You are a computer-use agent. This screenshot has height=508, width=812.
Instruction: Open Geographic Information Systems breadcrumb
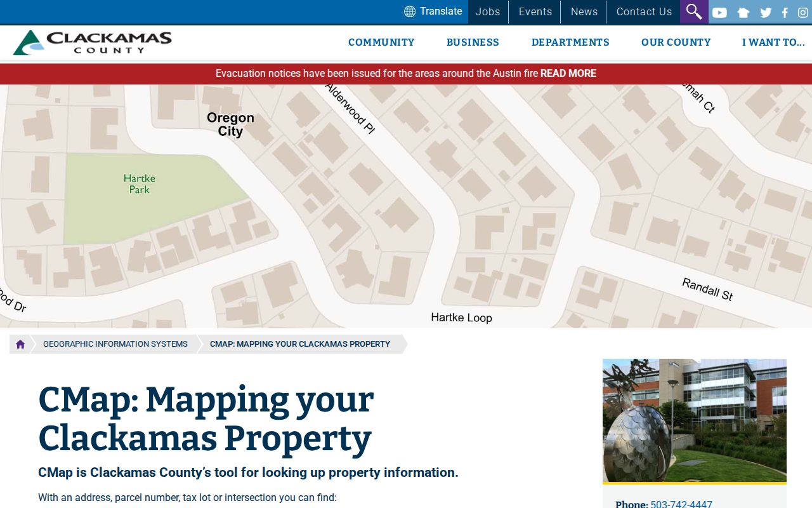[x=115, y=344]
